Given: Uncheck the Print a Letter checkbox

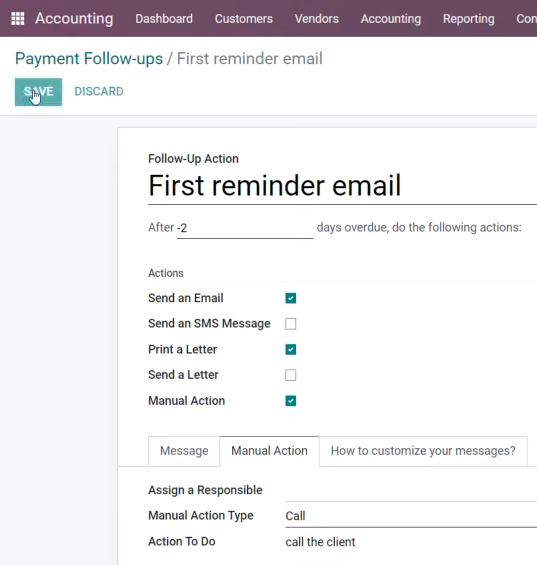Looking at the screenshot, I should (x=291, y=350).
